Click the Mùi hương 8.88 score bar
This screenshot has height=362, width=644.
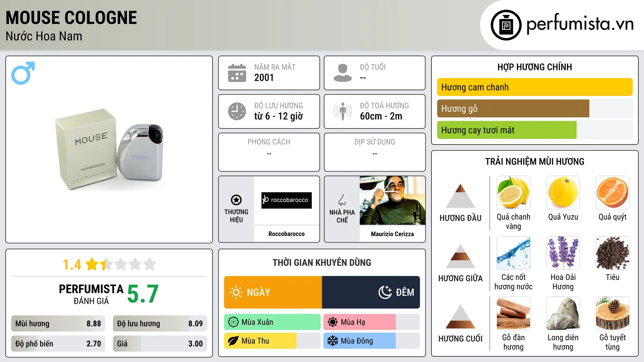58,324
